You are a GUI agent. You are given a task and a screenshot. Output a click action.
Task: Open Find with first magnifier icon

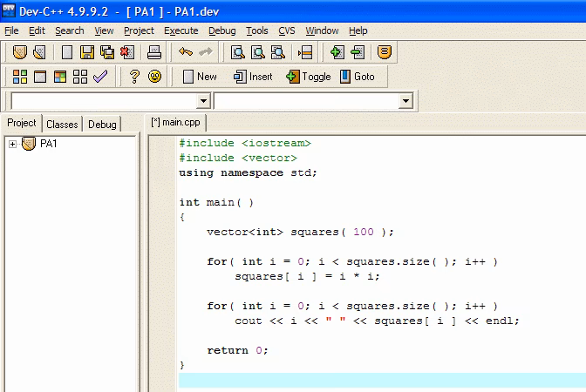click(238, 52)
